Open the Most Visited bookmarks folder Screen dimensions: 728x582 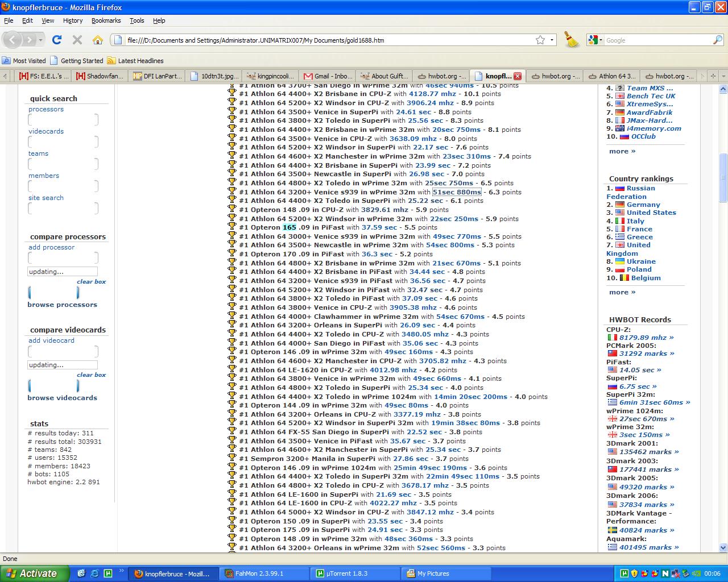(24, 61)
